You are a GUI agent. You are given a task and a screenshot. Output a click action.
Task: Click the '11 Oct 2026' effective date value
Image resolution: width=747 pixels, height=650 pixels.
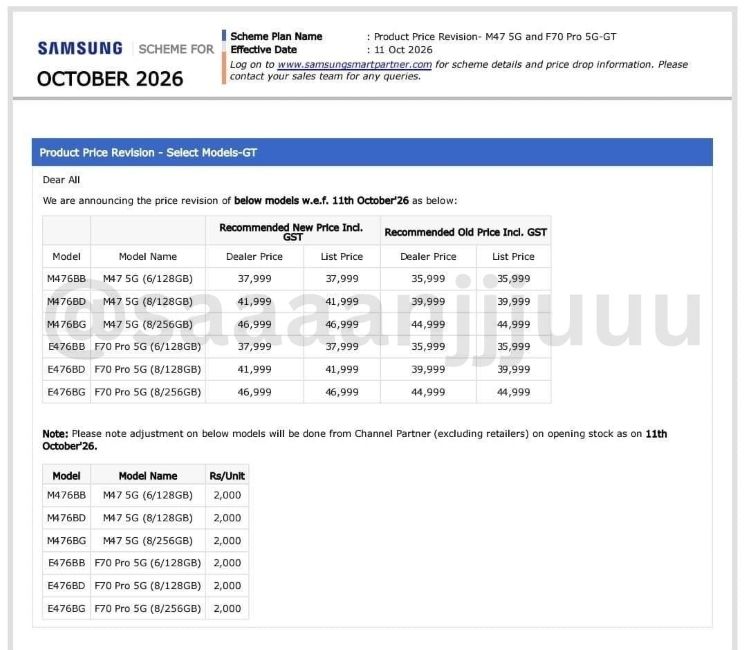404,50
